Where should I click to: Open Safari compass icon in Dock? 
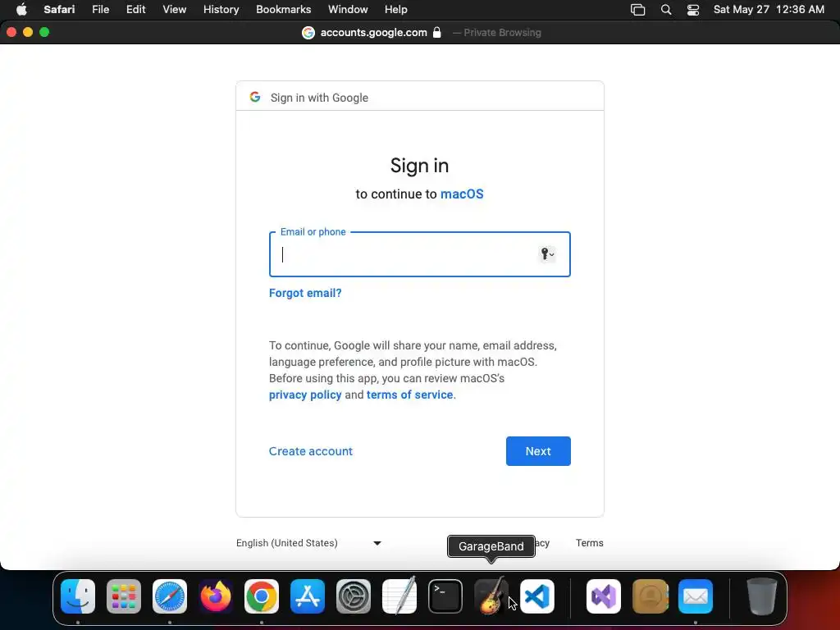pyautogui.click(x=170, y=596)
